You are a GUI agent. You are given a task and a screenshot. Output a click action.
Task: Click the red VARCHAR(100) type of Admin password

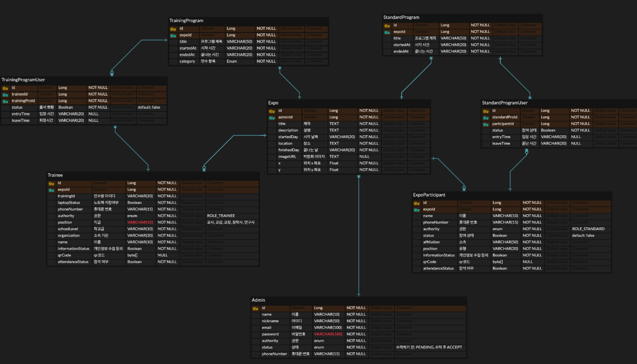(x=328, y=334)
